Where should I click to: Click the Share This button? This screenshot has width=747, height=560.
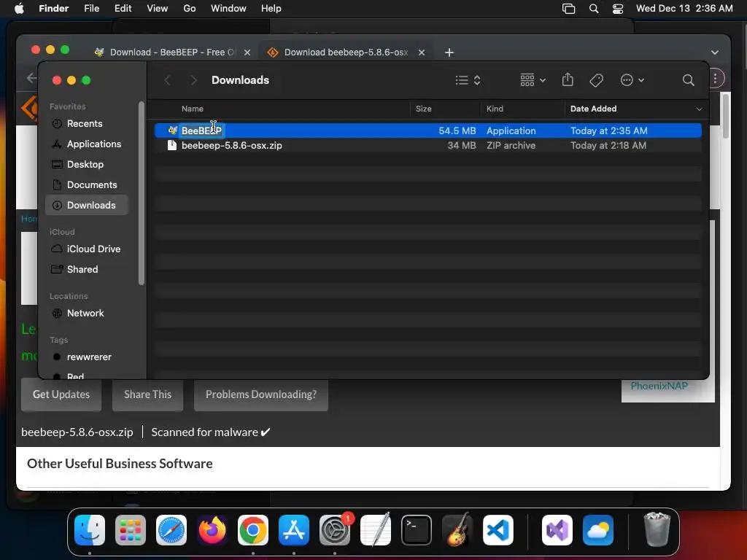pyautogui.click(x=147, y=394)
